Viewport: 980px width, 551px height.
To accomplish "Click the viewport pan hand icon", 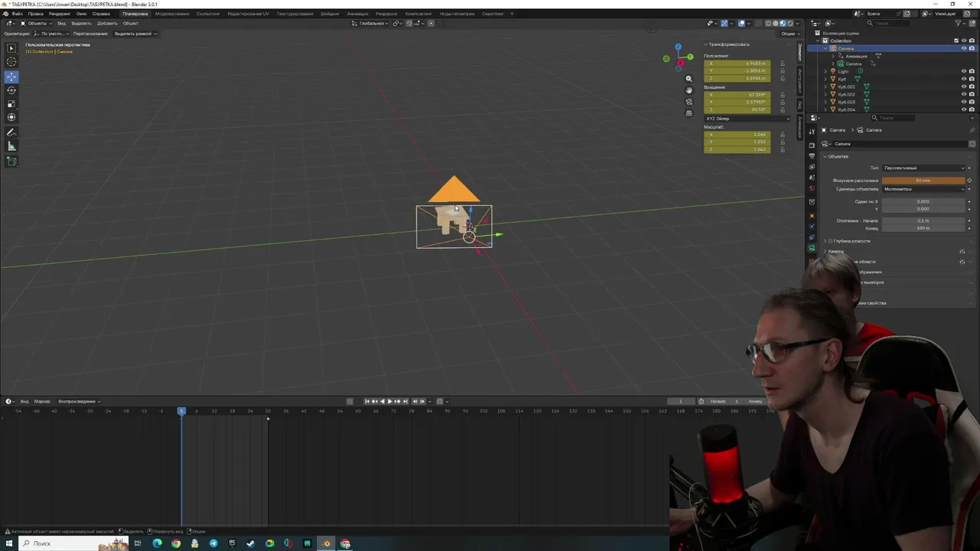I will [689, 90].
